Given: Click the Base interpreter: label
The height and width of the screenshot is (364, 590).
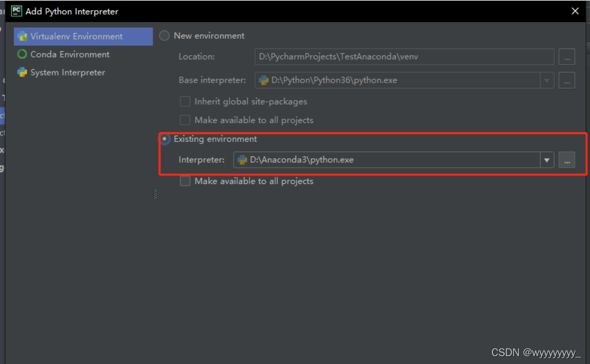Looking at the screenshot, I should click(x=212, y=80).
